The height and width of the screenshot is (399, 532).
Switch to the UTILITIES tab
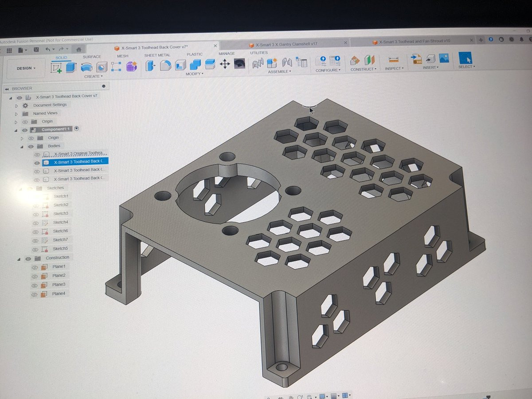click(259, 53)
